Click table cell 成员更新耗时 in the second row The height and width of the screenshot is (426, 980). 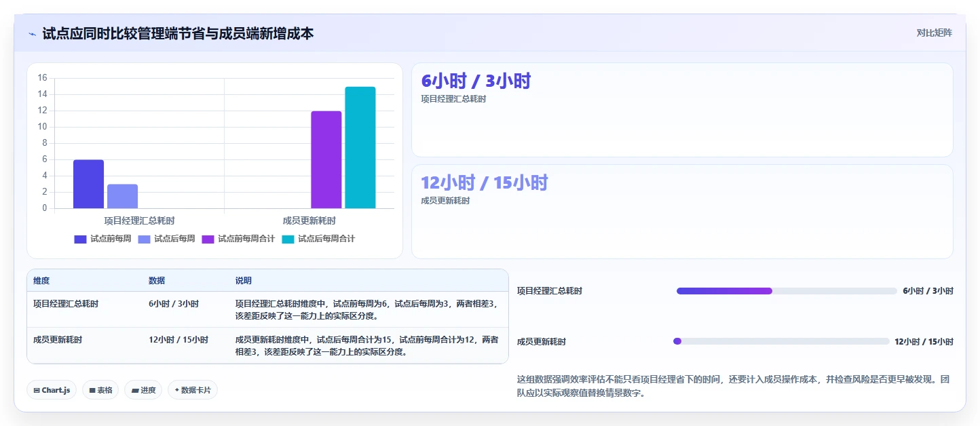pyautogui.click(x=58, y=340)
